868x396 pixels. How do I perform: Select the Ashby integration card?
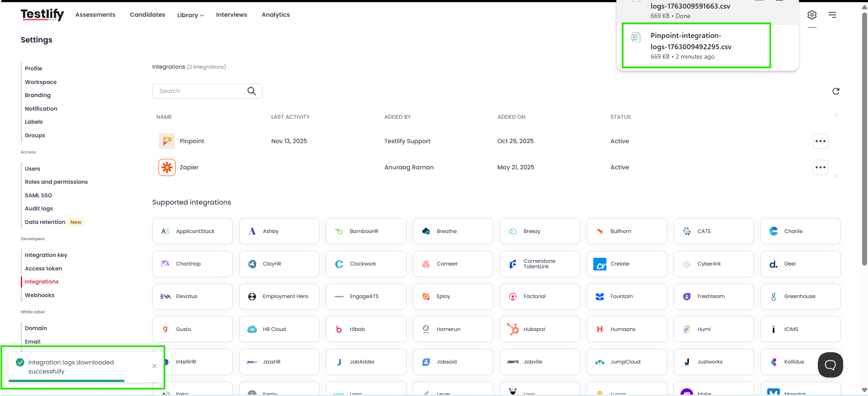[279, 231]
